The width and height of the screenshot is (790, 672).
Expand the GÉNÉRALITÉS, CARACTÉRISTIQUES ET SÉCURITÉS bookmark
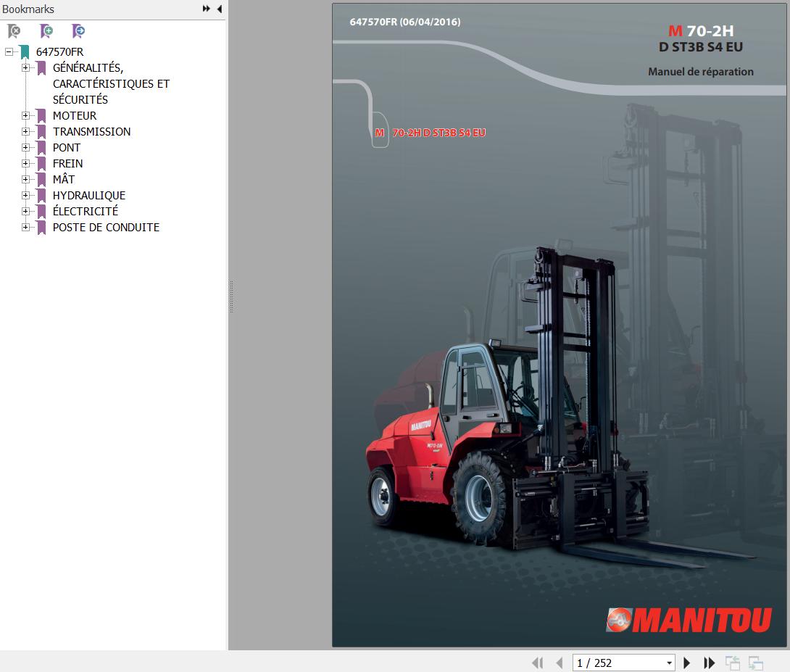[x=25, y=67]
